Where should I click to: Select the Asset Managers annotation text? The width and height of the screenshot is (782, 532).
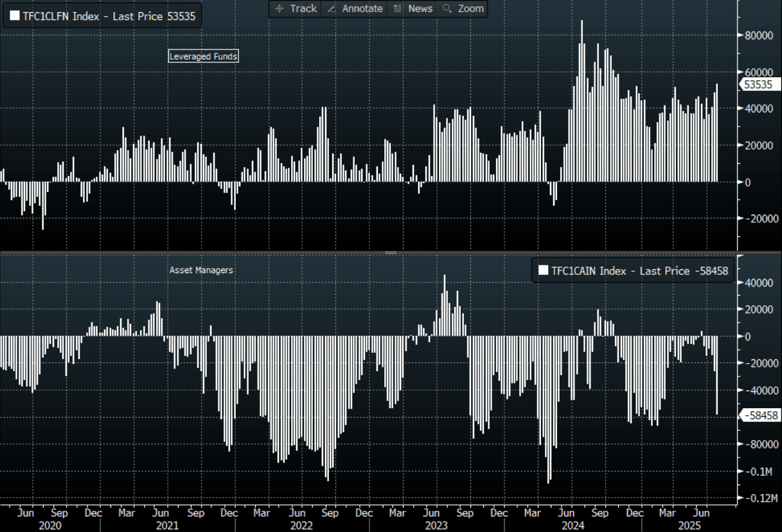coord(201,270)
